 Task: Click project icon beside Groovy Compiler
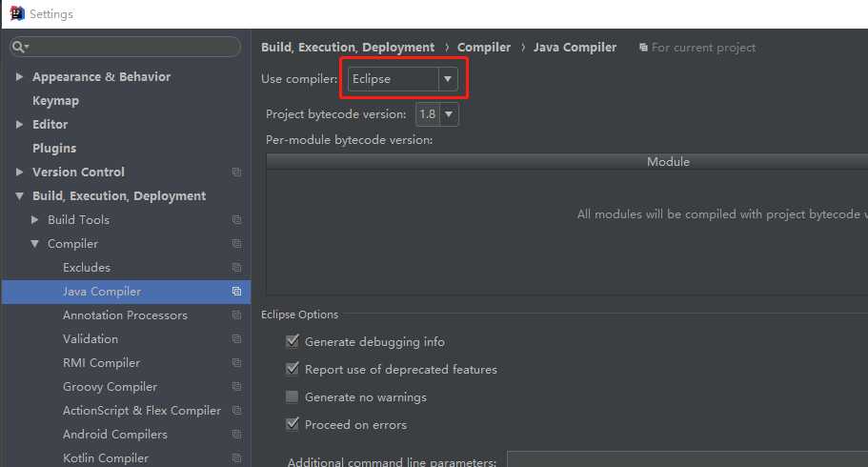(x=236, y=387)
